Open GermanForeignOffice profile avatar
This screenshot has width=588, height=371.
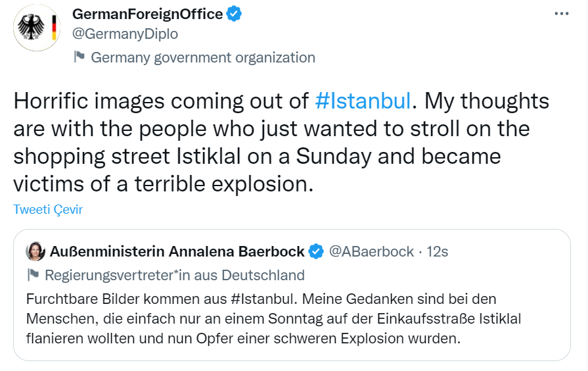click(37, 28)
